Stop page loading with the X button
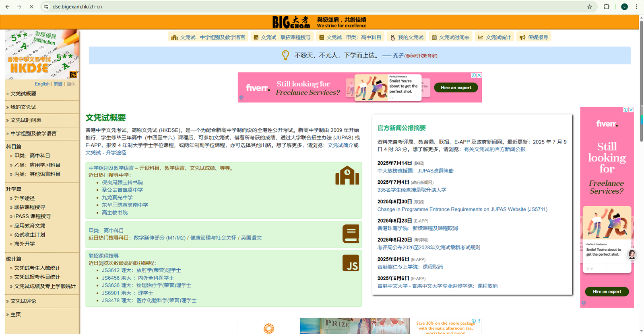The height and width of the screenshot is (334, 644). pos(31,7)
